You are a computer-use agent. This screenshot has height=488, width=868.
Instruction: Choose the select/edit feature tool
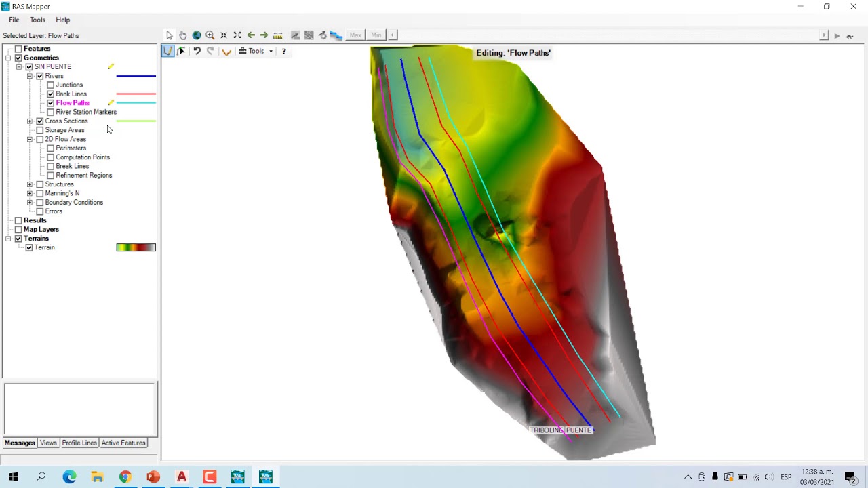(182, 51)
